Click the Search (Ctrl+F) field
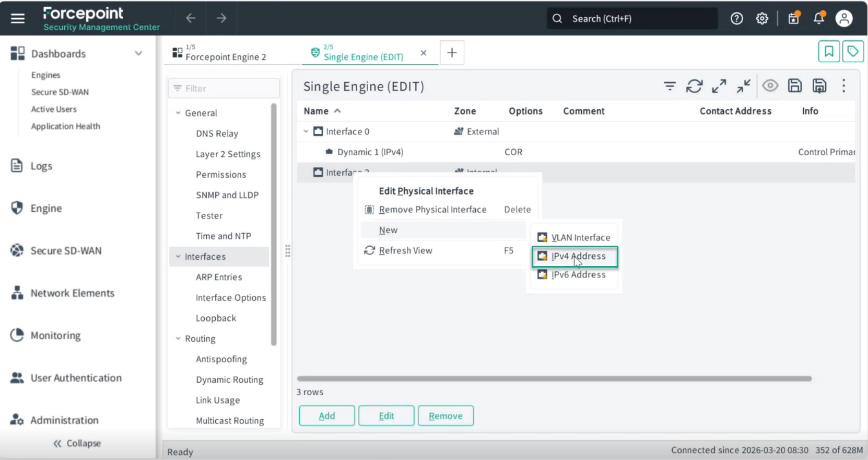 pos(632,19)
